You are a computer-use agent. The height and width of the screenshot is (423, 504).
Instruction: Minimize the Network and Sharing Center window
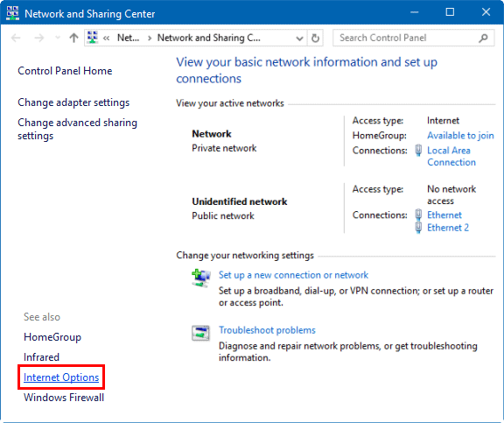[415, 12]
